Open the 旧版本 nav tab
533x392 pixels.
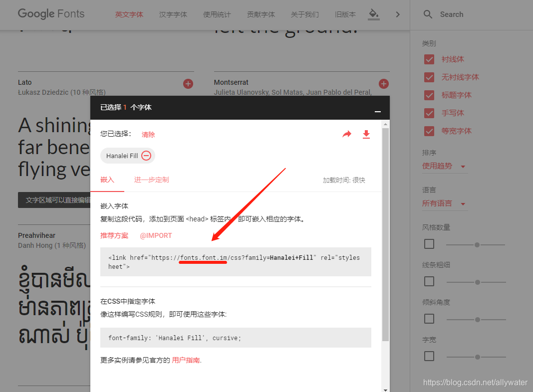pos(345,14)
